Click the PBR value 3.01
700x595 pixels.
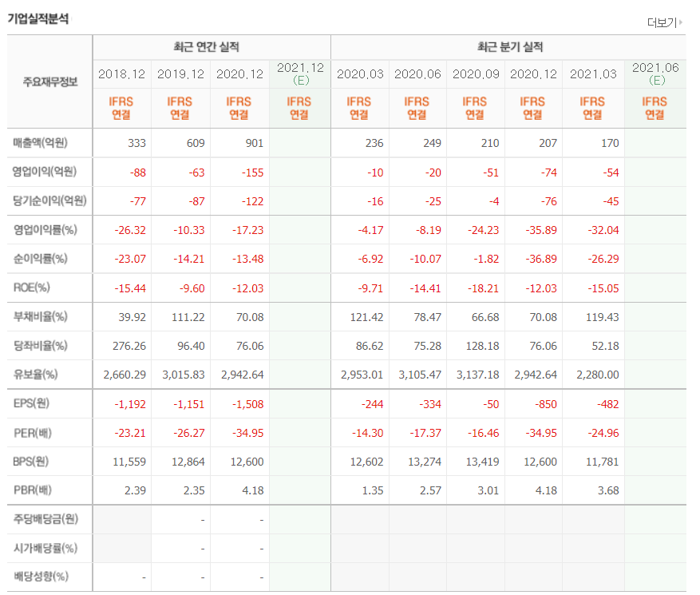coord(488,490)
